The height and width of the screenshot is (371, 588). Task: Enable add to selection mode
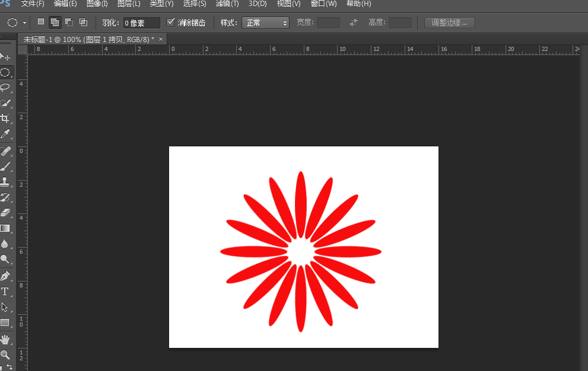55,22
